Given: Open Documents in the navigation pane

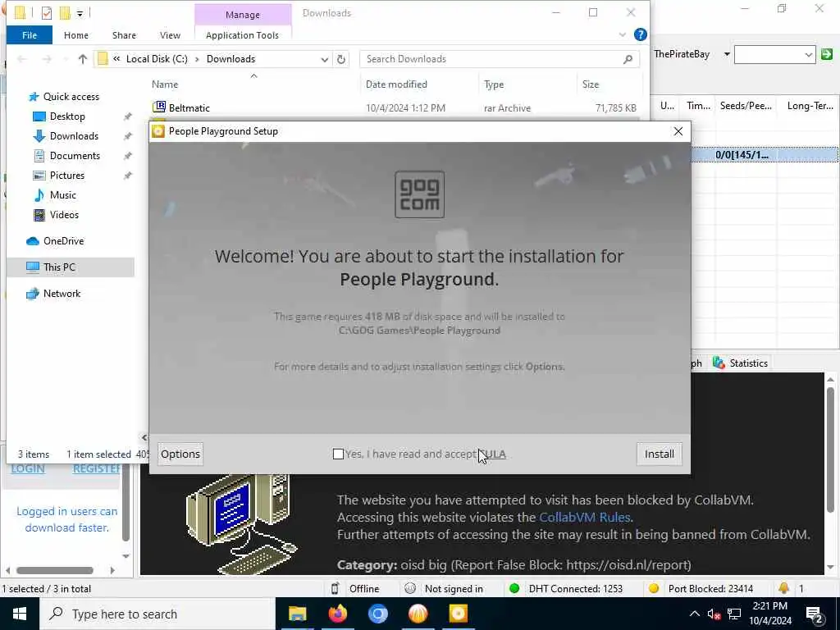Looking at the screenshot, I should pyautogui.click(x=75, y=156).
